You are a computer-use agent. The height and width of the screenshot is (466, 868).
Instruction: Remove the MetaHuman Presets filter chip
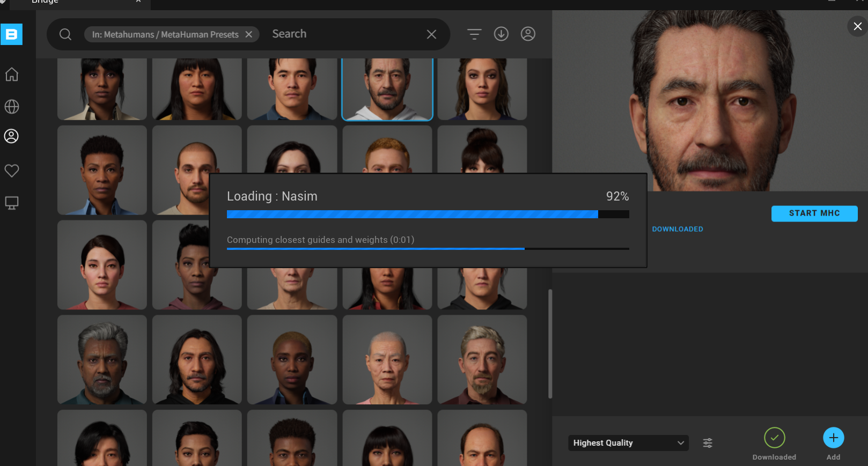(x=249, y=34)
